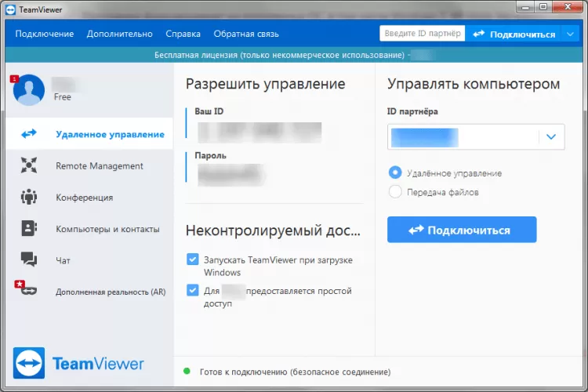The image size is (588, 392).
Task: Open the Обратная связь menu
Action: point(246,34)
